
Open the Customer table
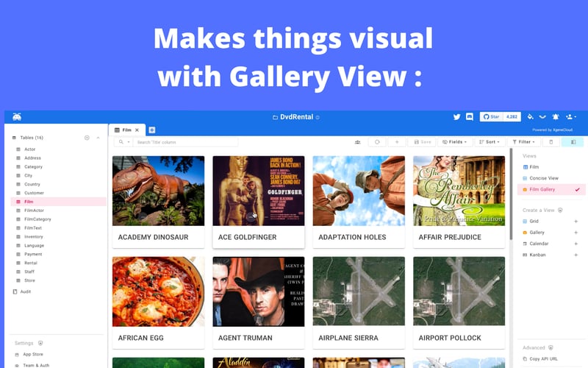tap(34, 193)
